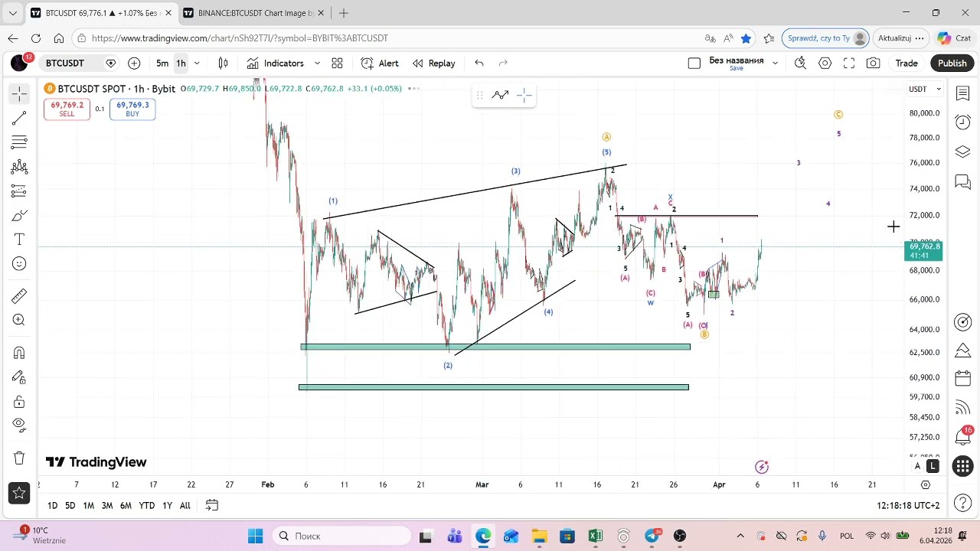The height and width of the screenshot is (551, 980).
Task: Undo the last chart action
Action: pyautogui.click(x=479, y=64)
